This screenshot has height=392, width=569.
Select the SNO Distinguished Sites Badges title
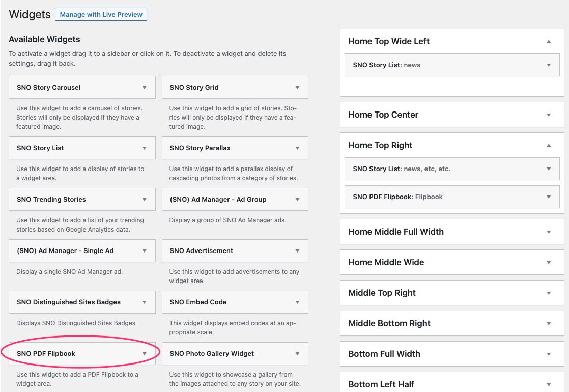point(69,302)
